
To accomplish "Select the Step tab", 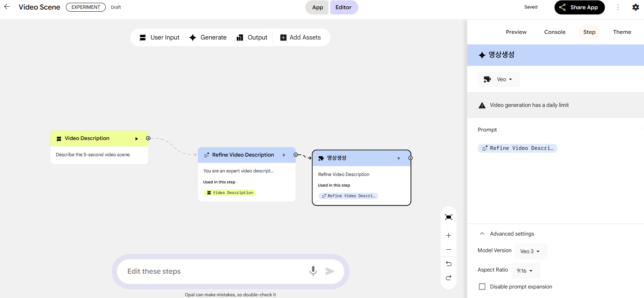I will click(589, 32).
